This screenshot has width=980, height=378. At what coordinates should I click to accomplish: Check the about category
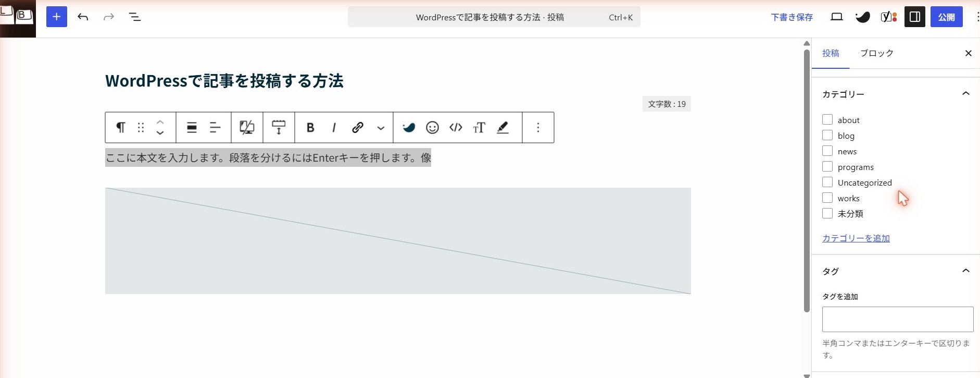[827, 119]
